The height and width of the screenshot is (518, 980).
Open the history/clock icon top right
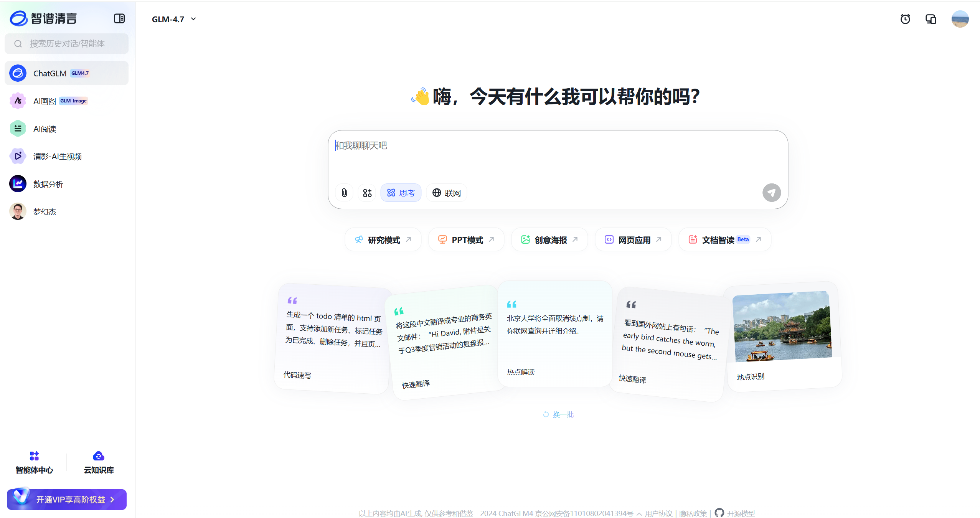(905, 19)
